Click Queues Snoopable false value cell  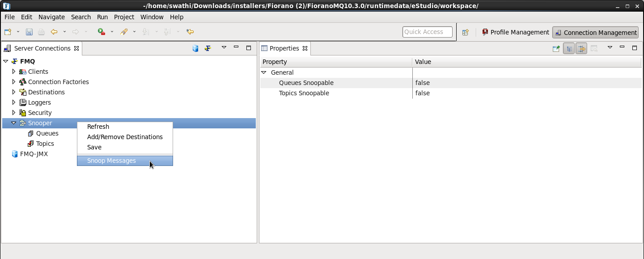527,83
